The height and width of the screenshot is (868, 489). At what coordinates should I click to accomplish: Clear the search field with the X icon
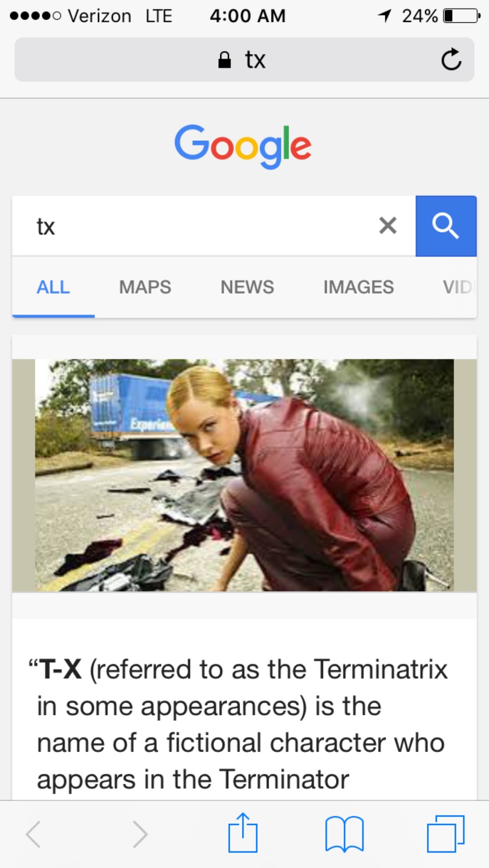pyautogui.click(x=388, y=225)
